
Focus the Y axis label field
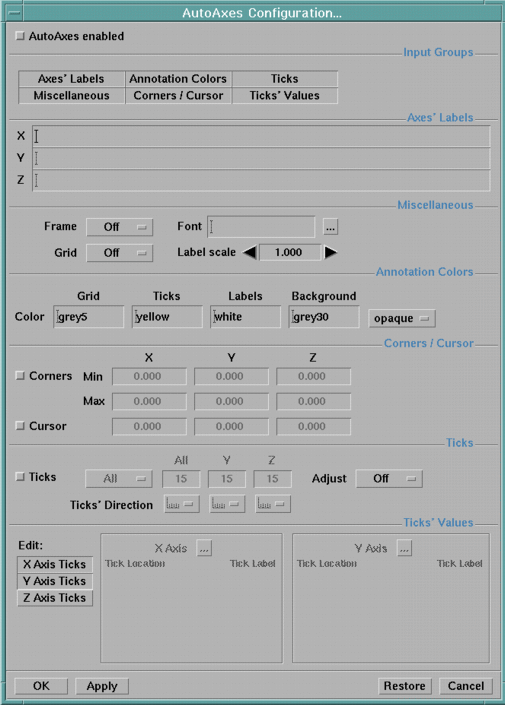click(x=261, y=158)
